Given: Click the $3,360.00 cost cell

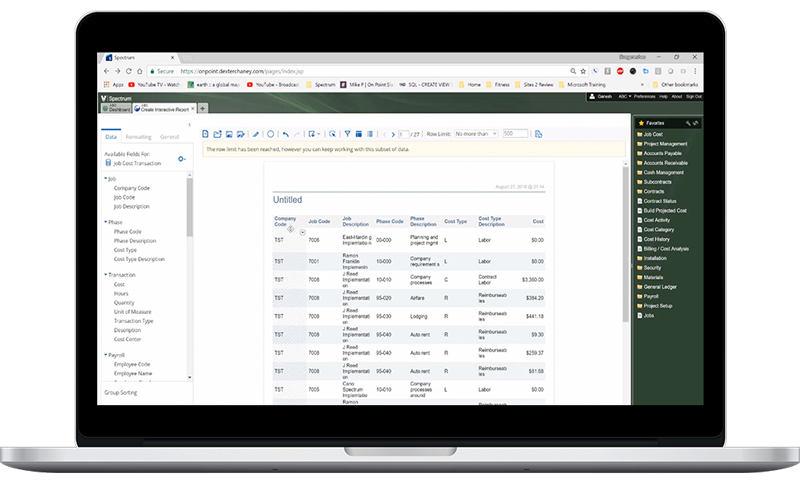Looking at the screenshot, I should coord(533,280).
